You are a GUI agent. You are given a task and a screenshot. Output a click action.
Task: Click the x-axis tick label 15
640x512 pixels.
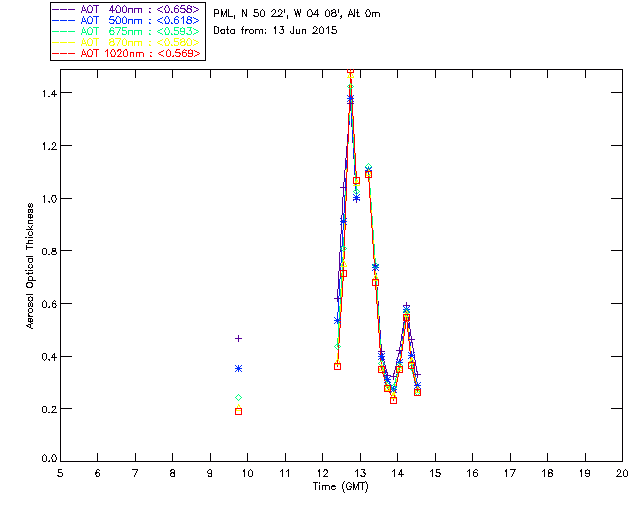click(x=435, y=474)
